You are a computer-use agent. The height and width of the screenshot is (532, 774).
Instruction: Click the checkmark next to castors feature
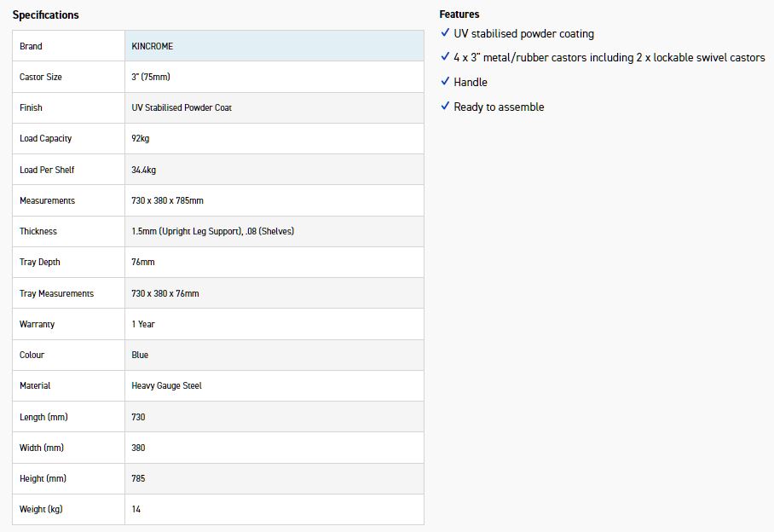coord(445,57)
